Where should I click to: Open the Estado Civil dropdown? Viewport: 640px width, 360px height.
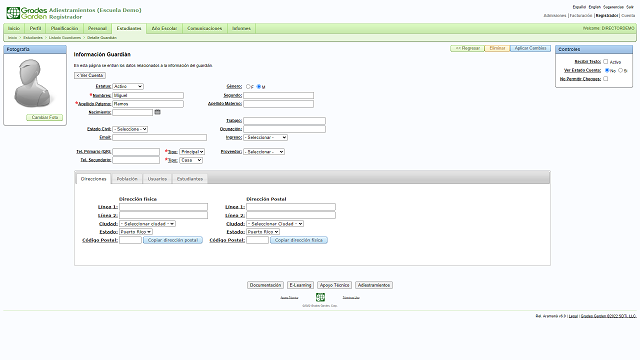[130, 129]
